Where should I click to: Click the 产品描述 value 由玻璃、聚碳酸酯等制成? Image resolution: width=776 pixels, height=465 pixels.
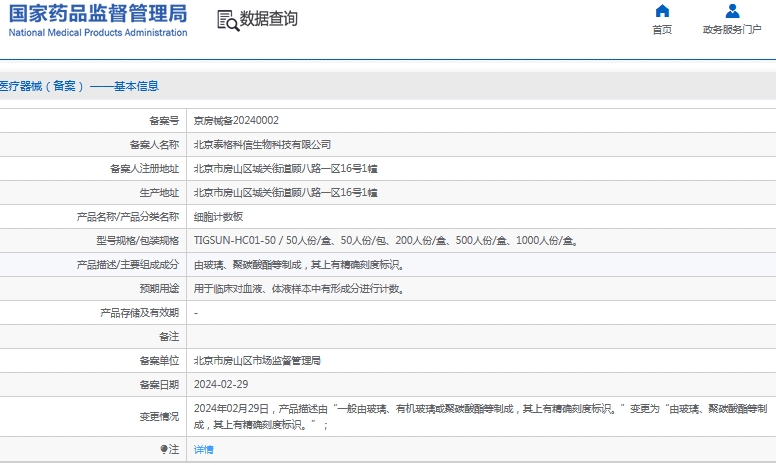coord(300,265)
